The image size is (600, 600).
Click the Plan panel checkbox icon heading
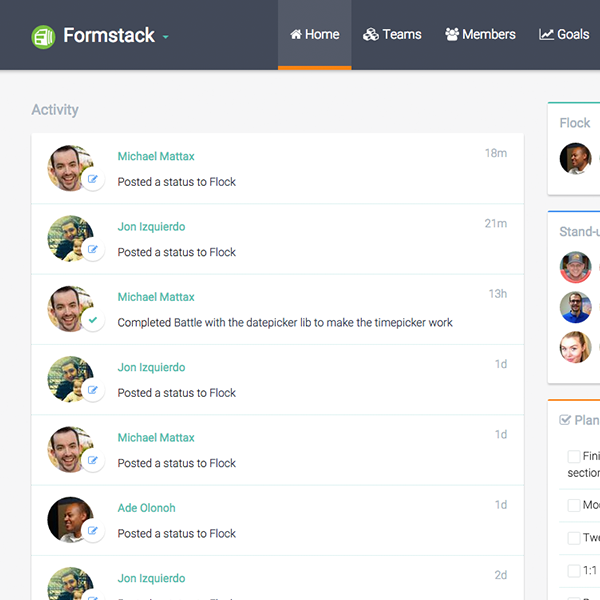point(565,420)
